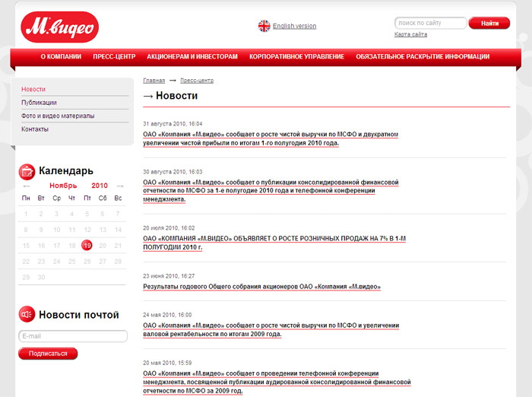This screenshot has height=397, width=532.
Task: Click the news-by-mail megaphone icon
Action: click(27, 314)
